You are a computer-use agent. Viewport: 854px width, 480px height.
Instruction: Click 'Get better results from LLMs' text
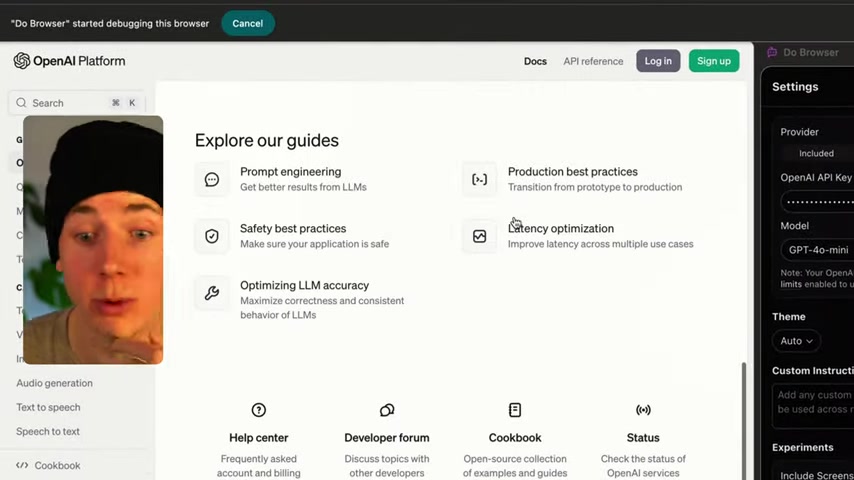coord(303,187)
